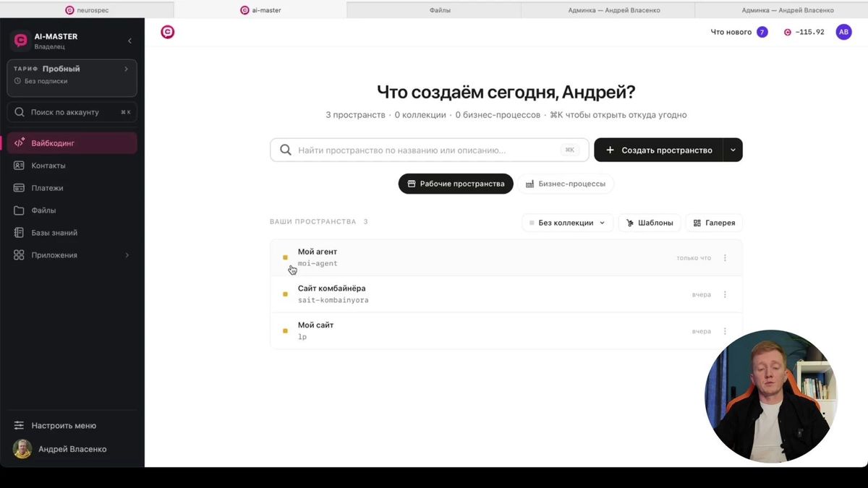
Task: Click the moi-agent slug text
Action: [x=318, y=264]
